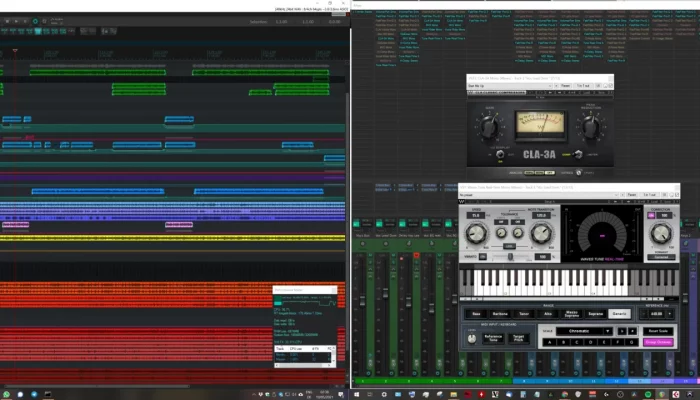Click the Vibrato amount slider handle
700x400 pixels.
[510, 257]
